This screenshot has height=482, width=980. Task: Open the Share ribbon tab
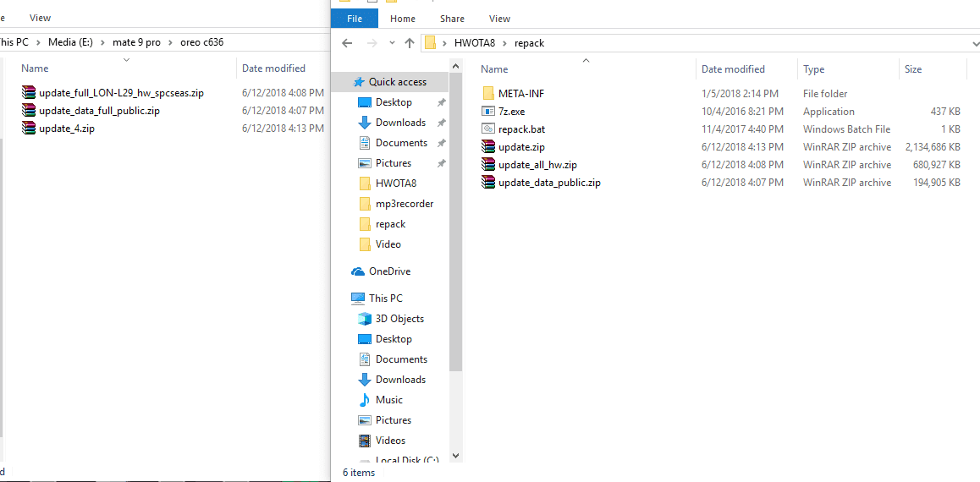[x=452, y=19]
